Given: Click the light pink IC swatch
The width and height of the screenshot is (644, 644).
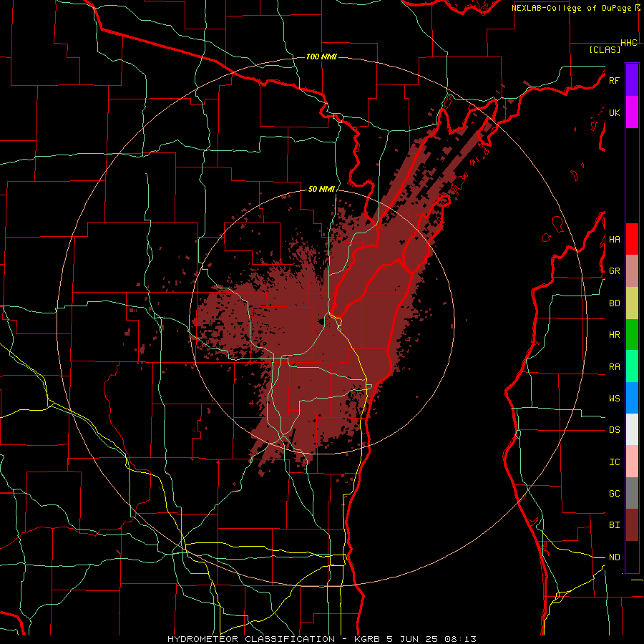Looking at the screenshot, I should (632, 462).
